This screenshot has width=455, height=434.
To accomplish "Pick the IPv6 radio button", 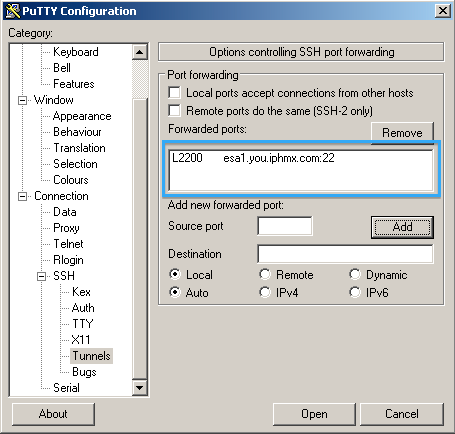I will [355, 292].
